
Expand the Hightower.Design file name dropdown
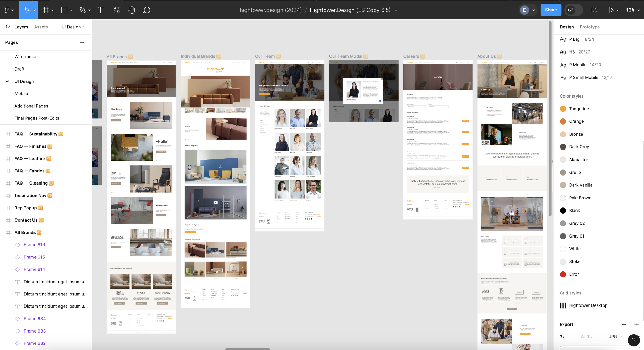396,10
